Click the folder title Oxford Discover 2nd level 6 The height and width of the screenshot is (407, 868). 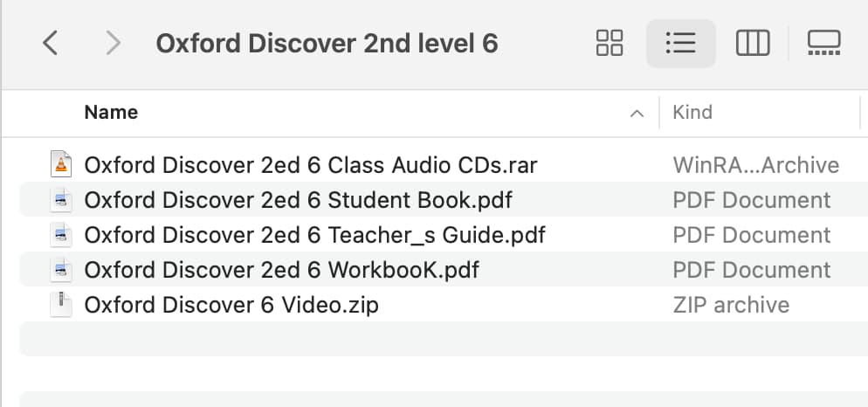(327, 43)
